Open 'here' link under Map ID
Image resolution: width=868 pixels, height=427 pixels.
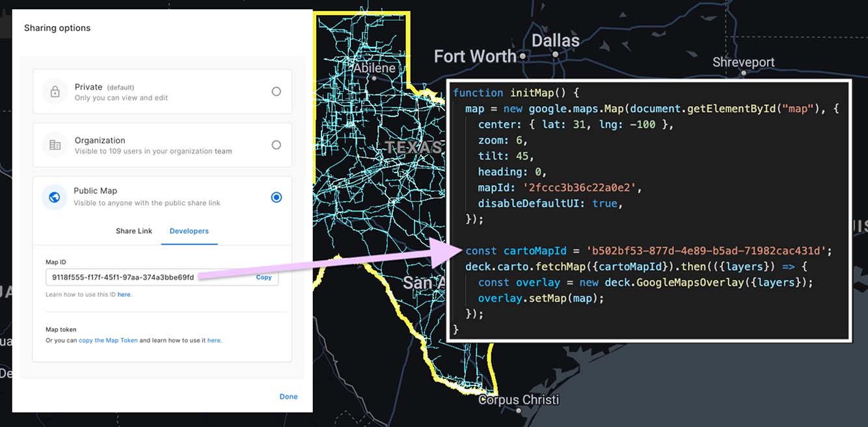point(124,295)
